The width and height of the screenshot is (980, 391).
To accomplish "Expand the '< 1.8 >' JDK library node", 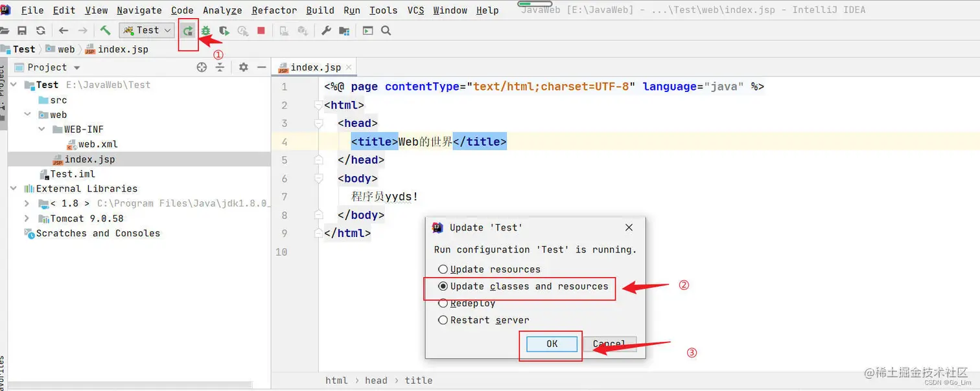I will (x=27, y=203).
